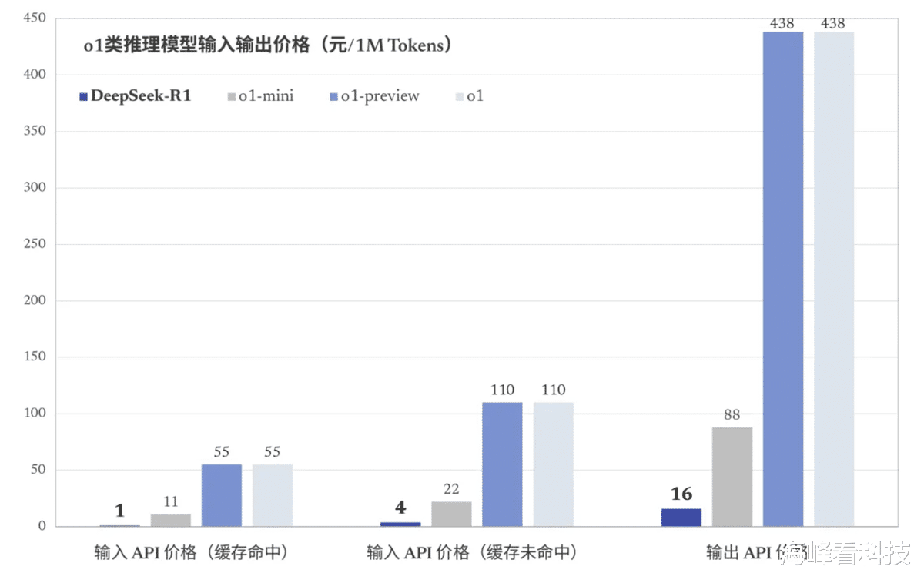Viewport: 924px width, 583px height.
Task: Click the 150 y-axis value
Action: coord(35,357)
